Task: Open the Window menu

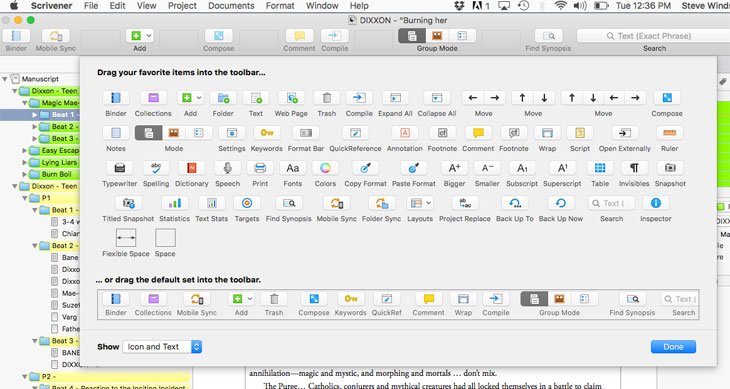Action: pyautogui.click(x=322, y=6)
